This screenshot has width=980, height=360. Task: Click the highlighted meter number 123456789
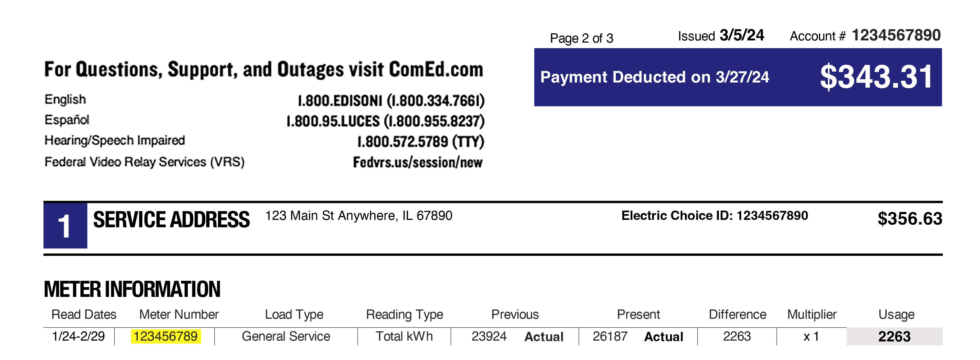click(x=165, y=337)
